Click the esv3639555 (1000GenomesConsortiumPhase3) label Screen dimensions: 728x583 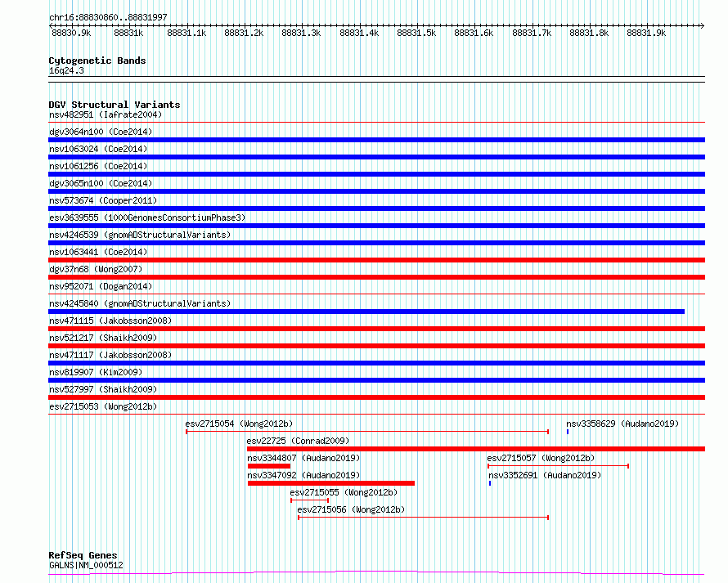tap(147, 218)
